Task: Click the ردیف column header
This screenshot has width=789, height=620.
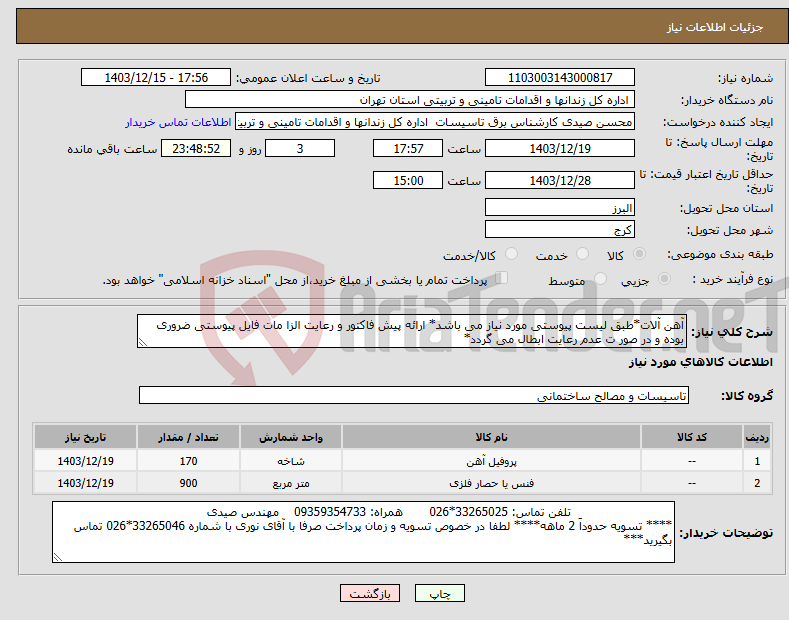Action: (x=757, y=437)
